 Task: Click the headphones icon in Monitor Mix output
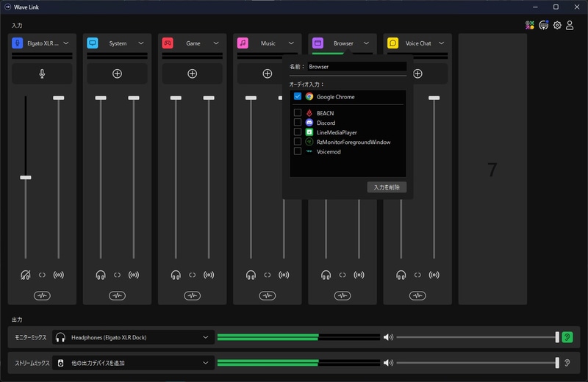(60, 337)
